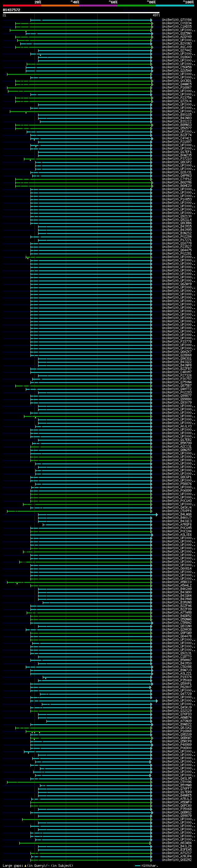Click the cyan ~100% identity color segment

[175, 6]
